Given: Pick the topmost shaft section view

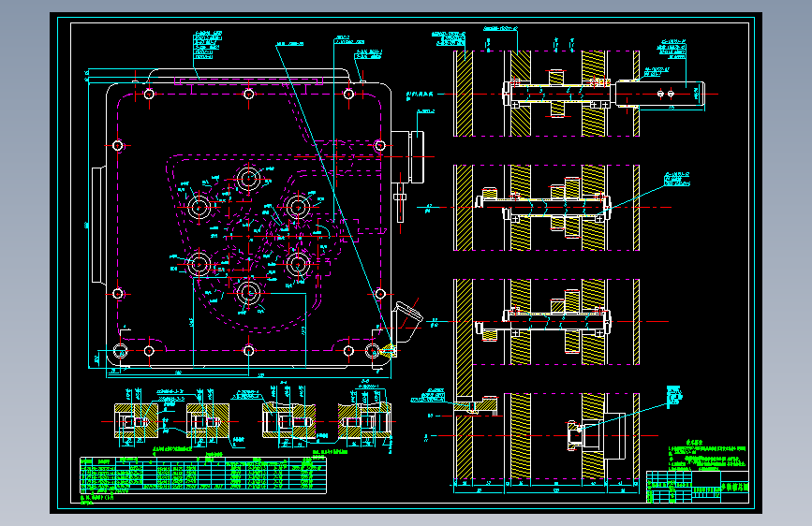Looking at the screenshot, I should coord(579,94).
